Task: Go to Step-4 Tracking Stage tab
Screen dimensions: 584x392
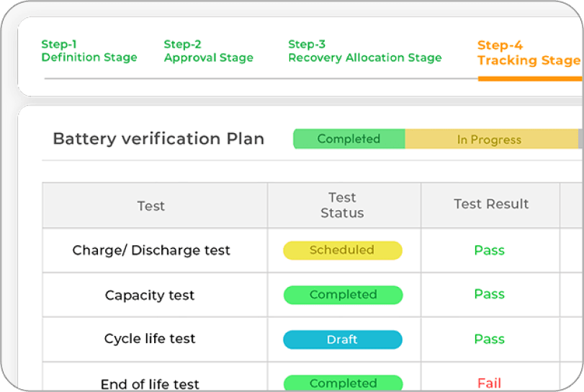Action: (x=529, y=53)
